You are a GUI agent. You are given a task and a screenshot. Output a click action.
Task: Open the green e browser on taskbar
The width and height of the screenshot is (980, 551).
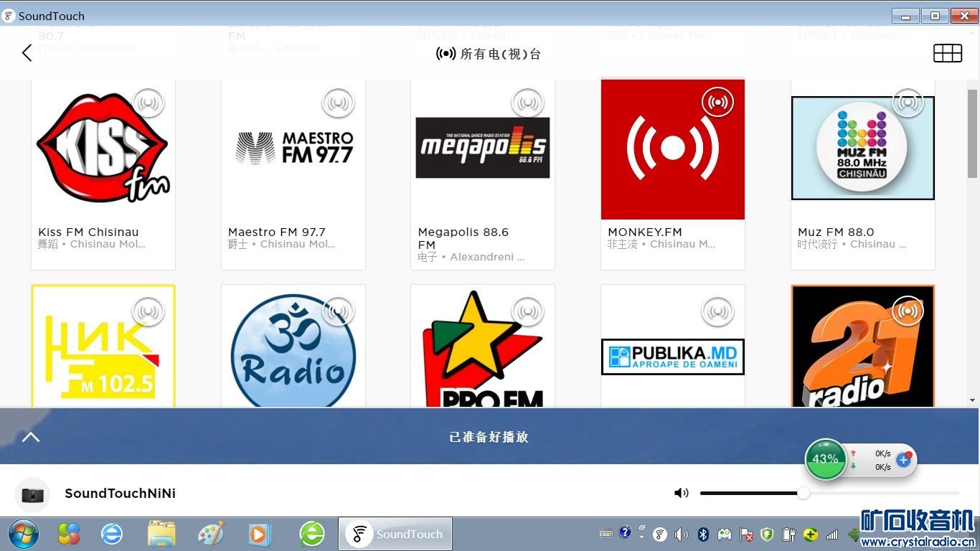pos(312,534)
